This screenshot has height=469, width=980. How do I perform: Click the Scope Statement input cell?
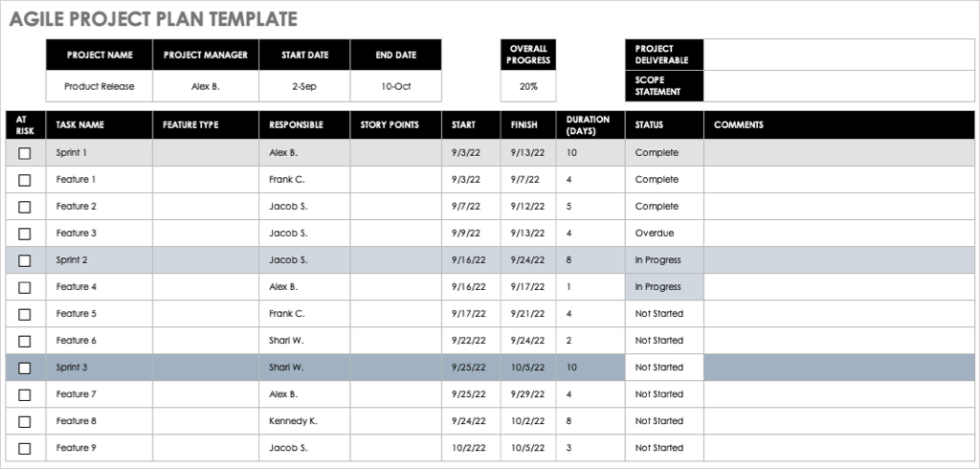pyautogui.click(x=839, y=86)
